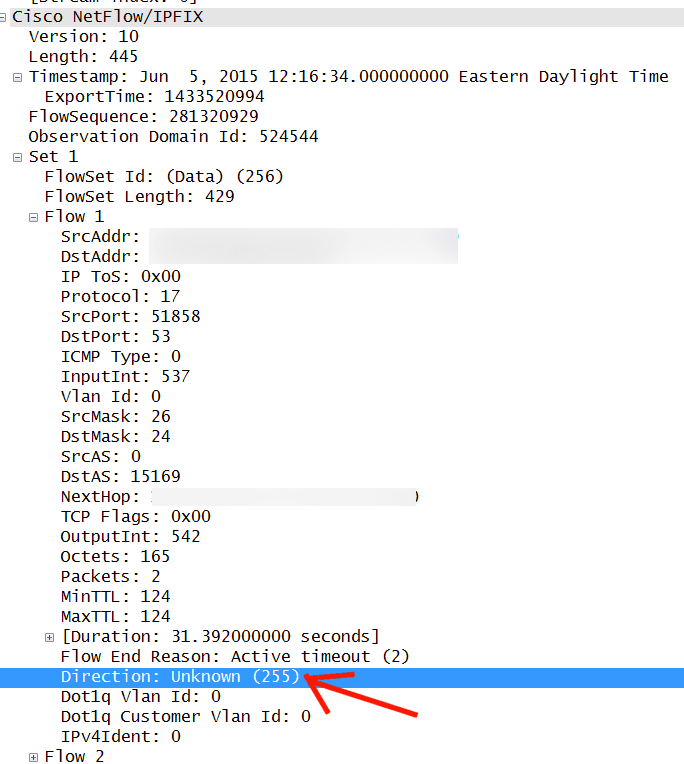Select the NextHop row
The width and height of the screenshot is (684, 764).
pos(240,497)
